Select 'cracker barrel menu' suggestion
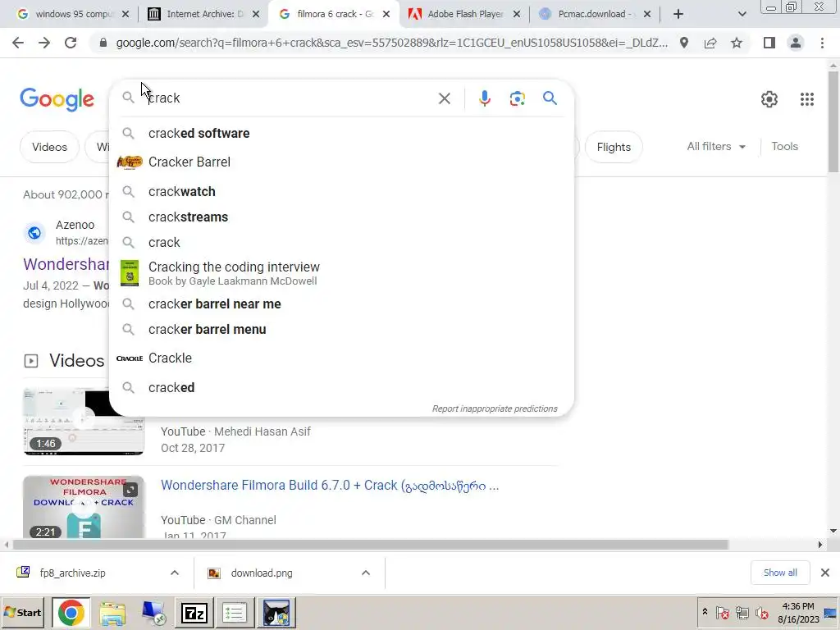 pyautogui.click(x=341, y=330)
